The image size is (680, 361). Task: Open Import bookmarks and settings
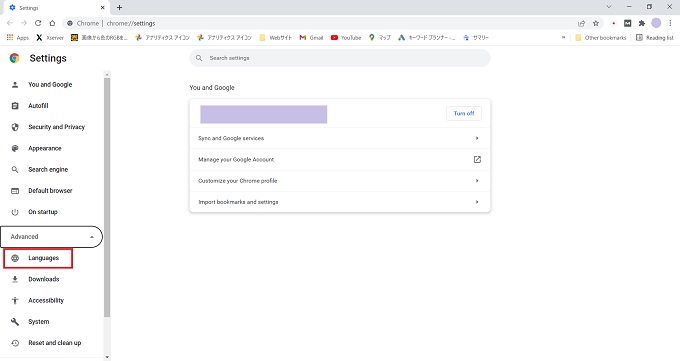click(x=340, y=202)
